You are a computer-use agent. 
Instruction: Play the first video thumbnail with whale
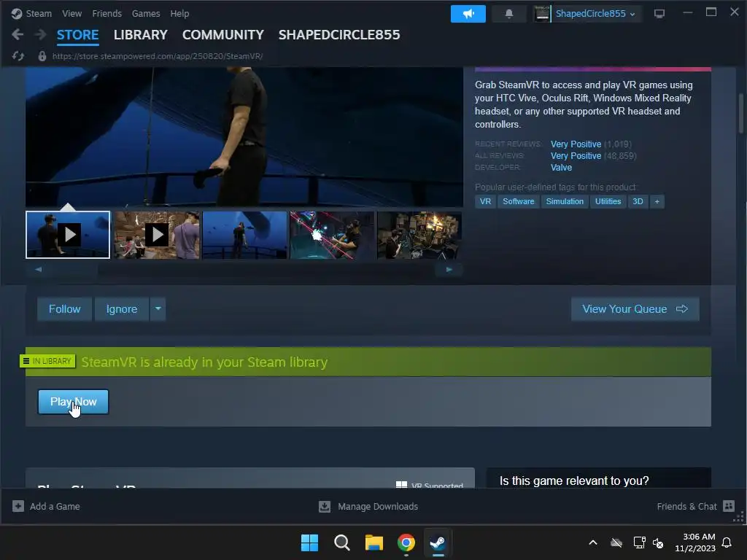pyautogui.click(x=68, y=235)
